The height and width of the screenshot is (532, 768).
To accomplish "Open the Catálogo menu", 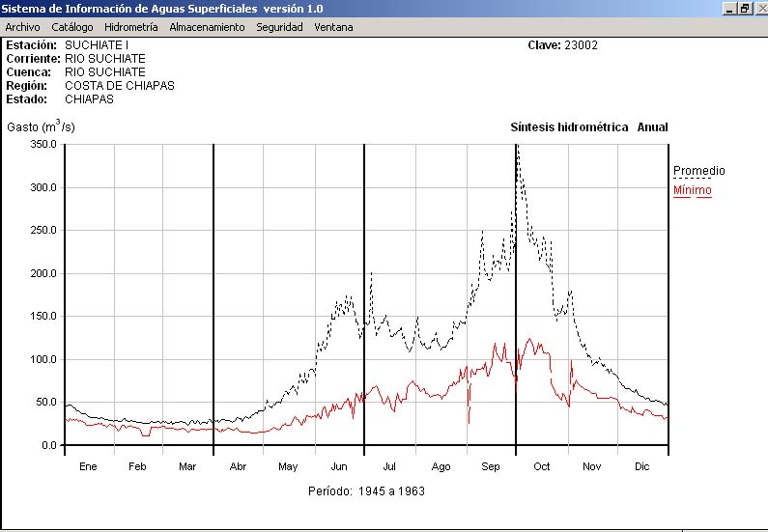I will pos(72,27).
